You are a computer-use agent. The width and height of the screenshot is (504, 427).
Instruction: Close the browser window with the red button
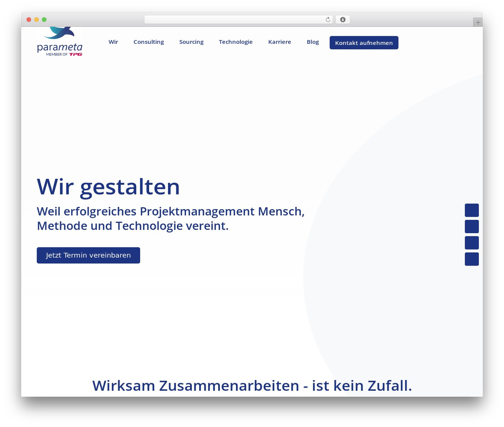click(x=29, y=20)
